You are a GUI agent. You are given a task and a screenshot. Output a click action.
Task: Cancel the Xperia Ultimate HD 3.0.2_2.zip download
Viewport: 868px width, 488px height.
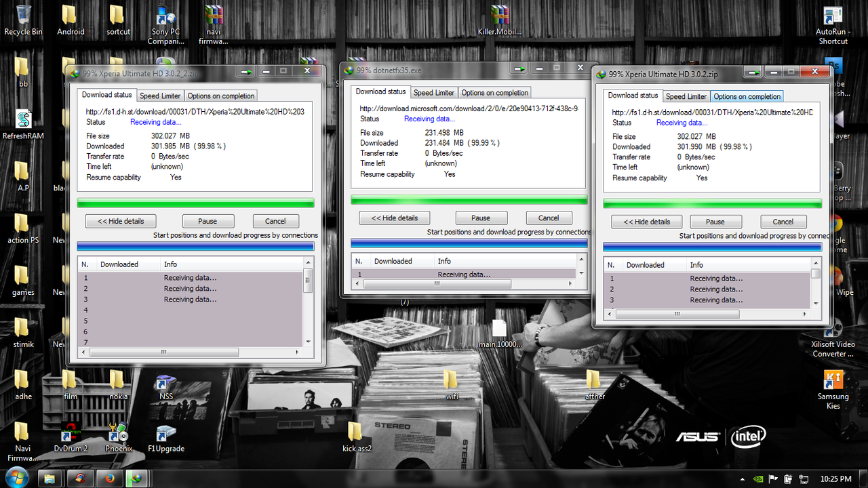coord(275,221)
